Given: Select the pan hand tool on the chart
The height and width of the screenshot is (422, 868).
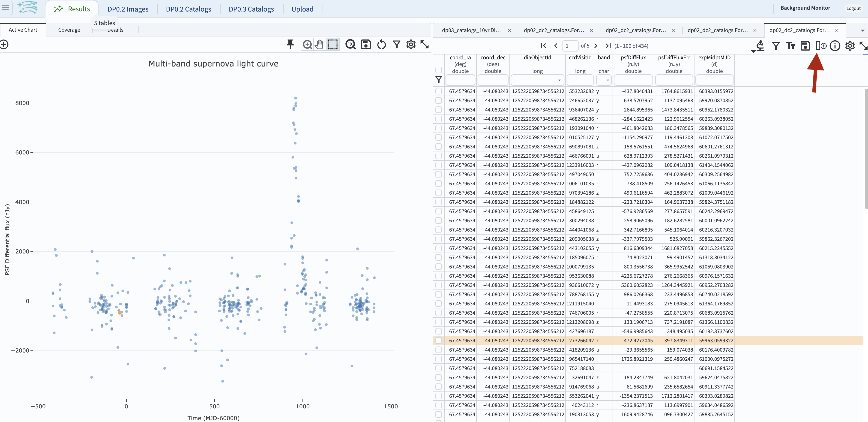Looking at the screenshot, I should pos(319,44).
